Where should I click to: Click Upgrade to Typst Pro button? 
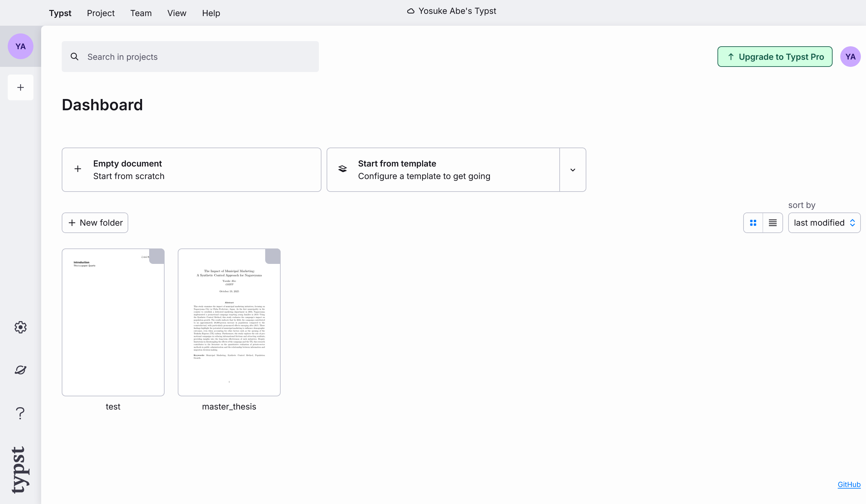pyautogui.click(x=775, y=57)
